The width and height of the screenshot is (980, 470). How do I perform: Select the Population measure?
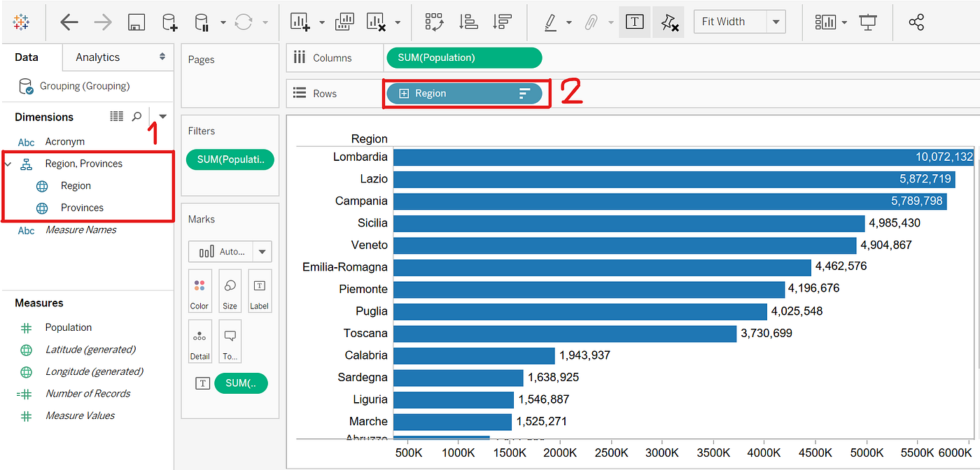click(x=69, y=327)
